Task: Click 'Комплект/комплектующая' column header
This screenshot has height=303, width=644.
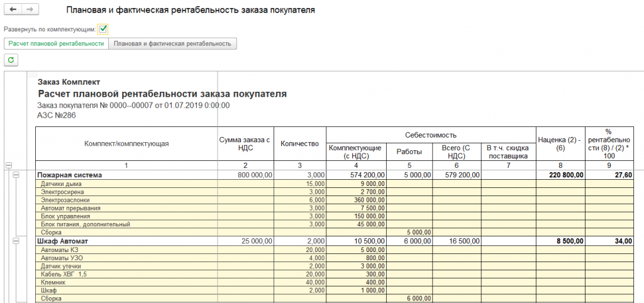Action: pyautogui.click(x=126, y=144)
